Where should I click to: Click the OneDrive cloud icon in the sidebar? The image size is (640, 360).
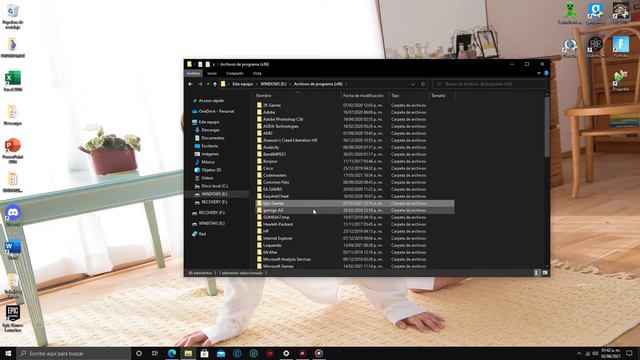coord(195,111)
